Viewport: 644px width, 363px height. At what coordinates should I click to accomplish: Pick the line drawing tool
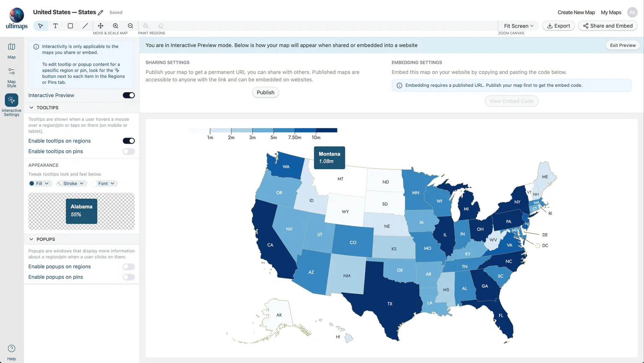[85, 26]
